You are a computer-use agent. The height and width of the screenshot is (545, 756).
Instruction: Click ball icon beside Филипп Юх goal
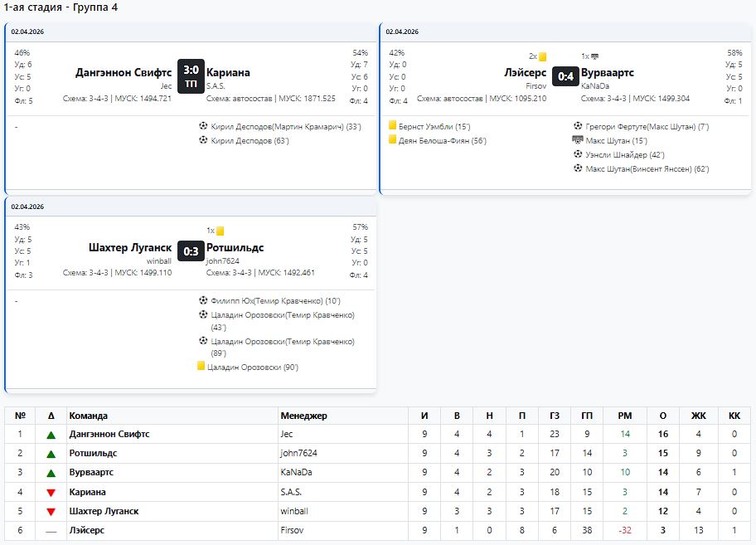point(203,300)
